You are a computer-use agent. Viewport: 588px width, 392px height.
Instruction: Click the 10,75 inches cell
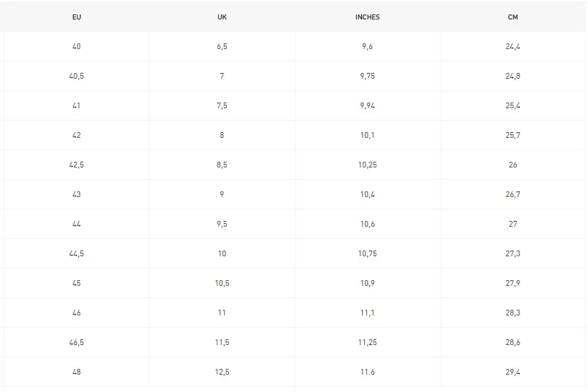pyautogui.click(x=368, y=253)
